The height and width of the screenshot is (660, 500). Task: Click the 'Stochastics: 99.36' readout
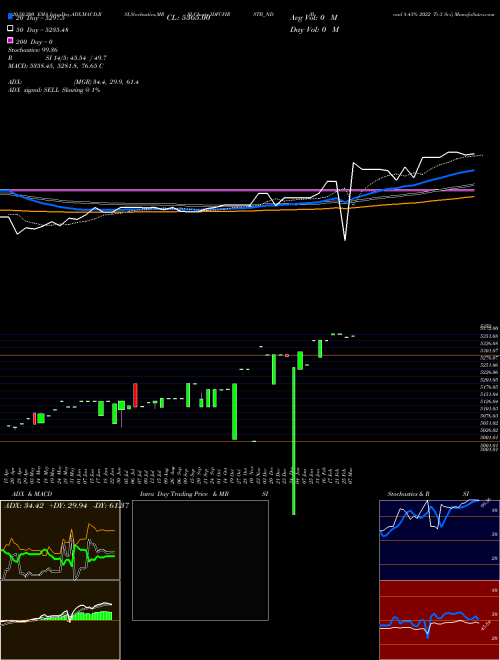[x=33, y=50]
